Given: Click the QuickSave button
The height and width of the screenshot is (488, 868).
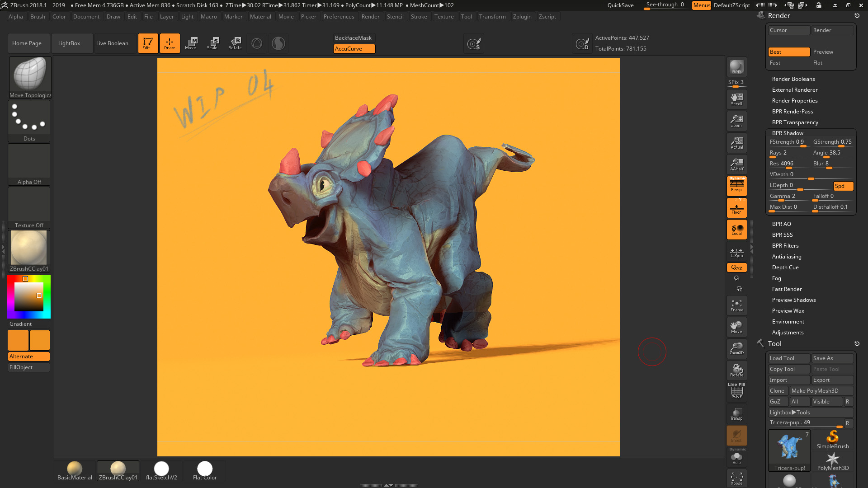Looking at the screenshot, I should (x=620, y=5).
